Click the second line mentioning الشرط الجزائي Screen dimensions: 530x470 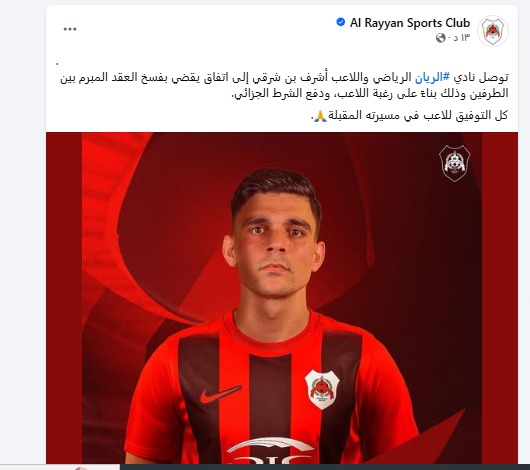[x=369, y=94]
